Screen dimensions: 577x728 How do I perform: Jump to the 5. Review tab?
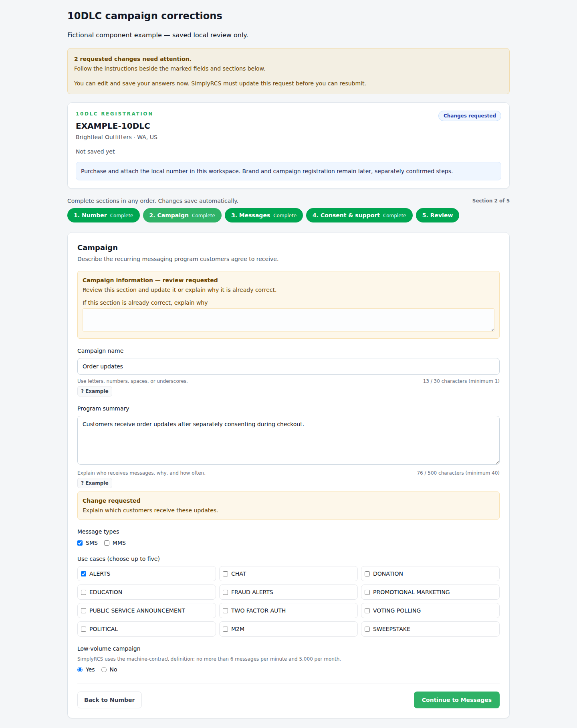438,215
